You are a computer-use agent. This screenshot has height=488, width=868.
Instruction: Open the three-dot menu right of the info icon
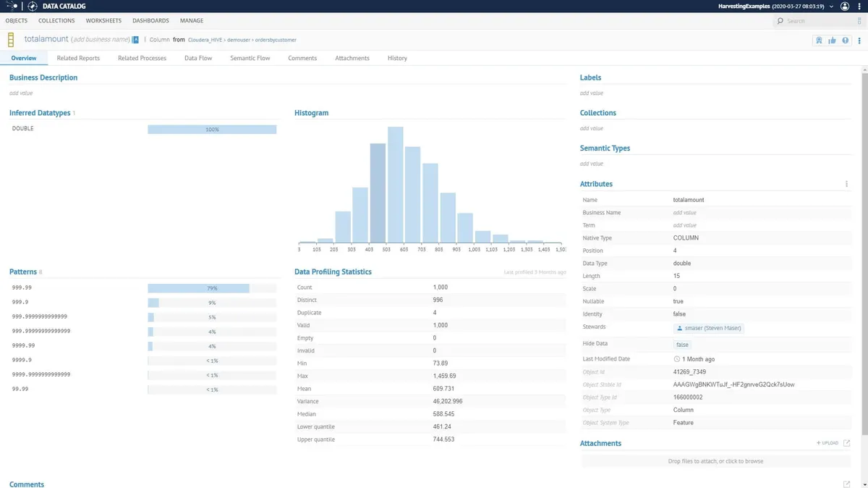[x=860, y=41]
